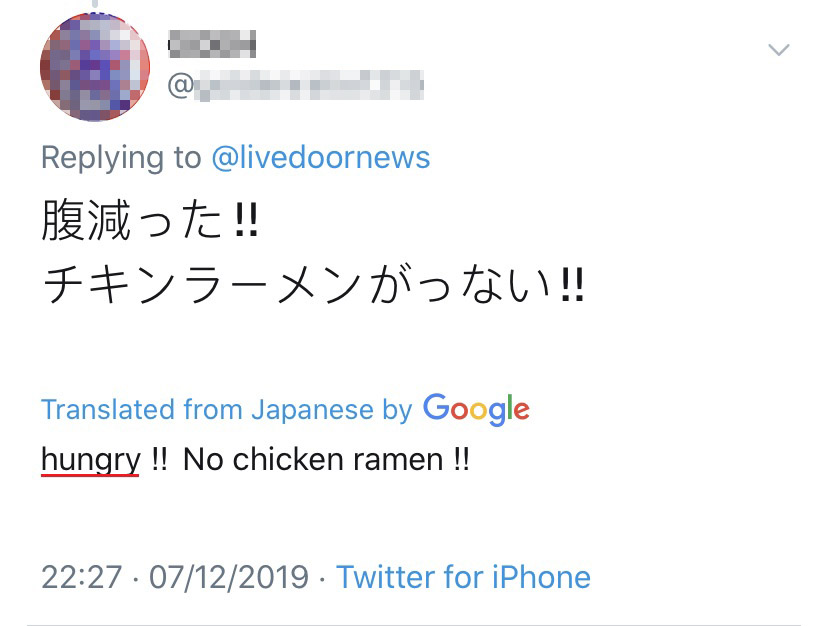Open the blurred display name profile
Viewport: 828px width, 626px height.
click(212, 44)
